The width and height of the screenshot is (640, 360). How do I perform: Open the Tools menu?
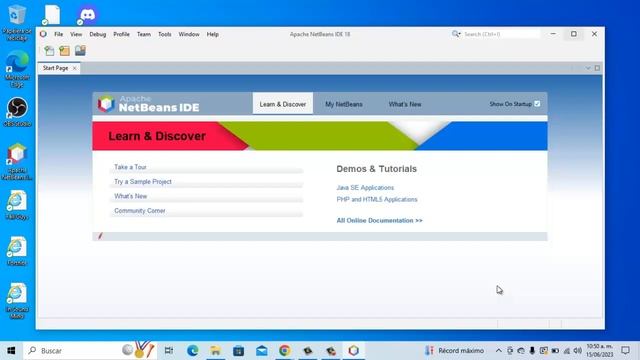(x=164, y=34)
